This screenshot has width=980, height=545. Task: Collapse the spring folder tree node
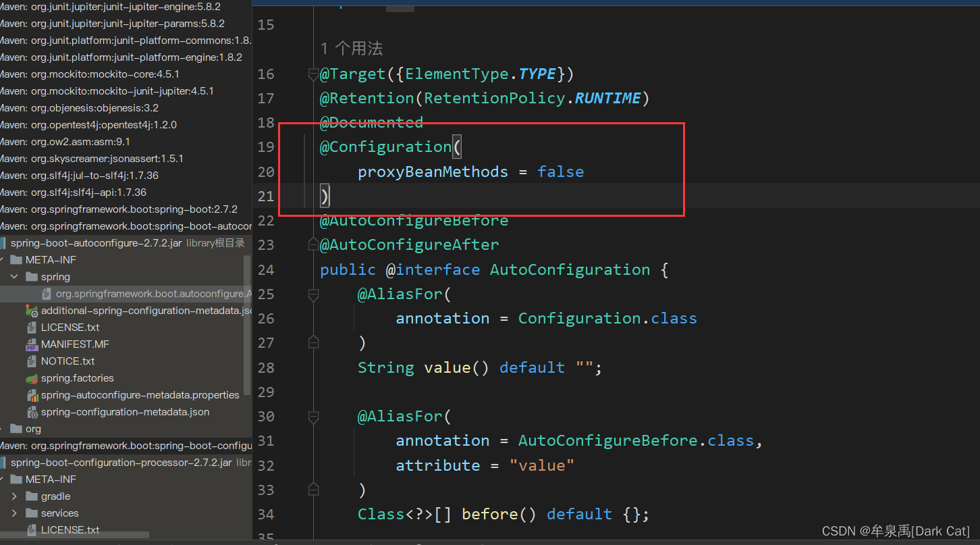pos(15,277)
